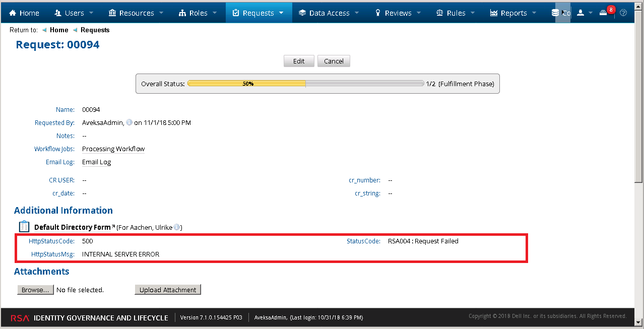Click the info icon beside Aachen, Ulrike
This screenshot has height=329, width=644.
coord(177,227)
